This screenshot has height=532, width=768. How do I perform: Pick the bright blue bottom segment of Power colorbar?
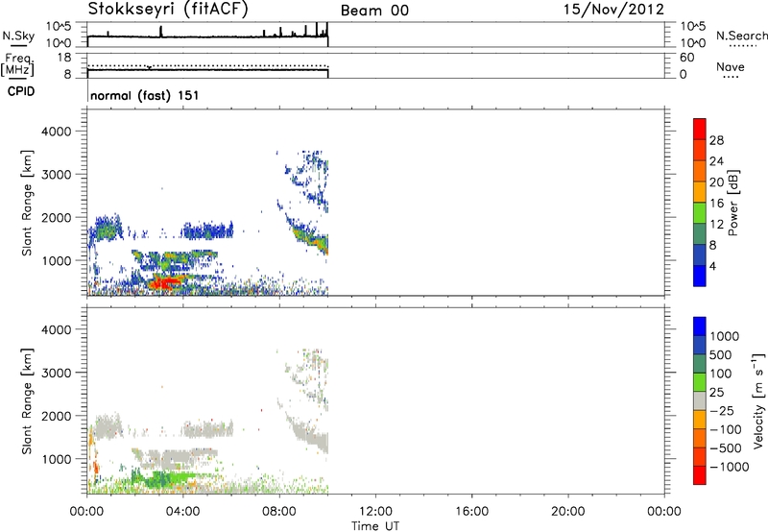coord(700,276)
